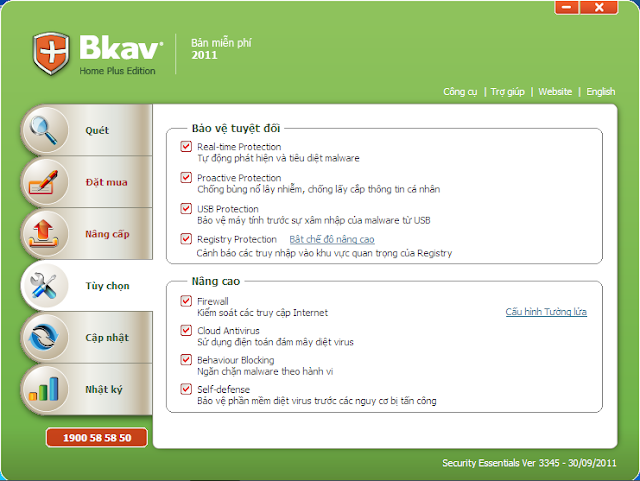Open the Đặt mua tab
This screenshot has height=481, width=640.
tap(87, 182)
